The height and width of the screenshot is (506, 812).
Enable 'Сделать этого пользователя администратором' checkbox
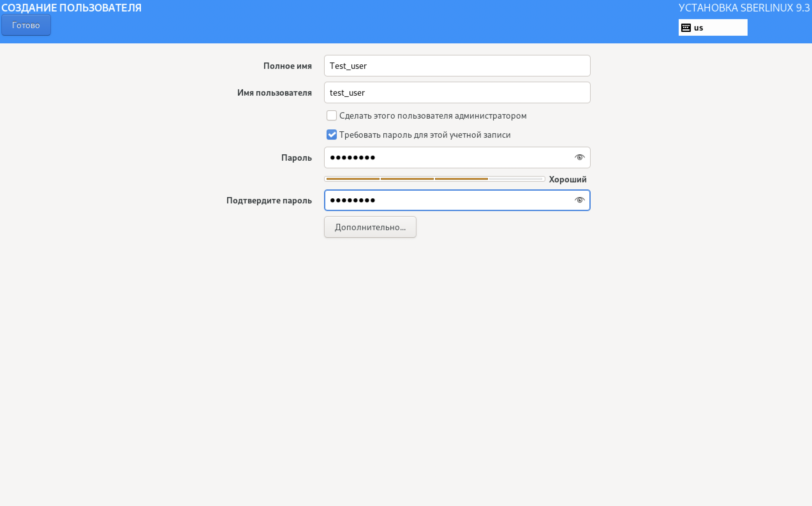click(x=331, y=115)
